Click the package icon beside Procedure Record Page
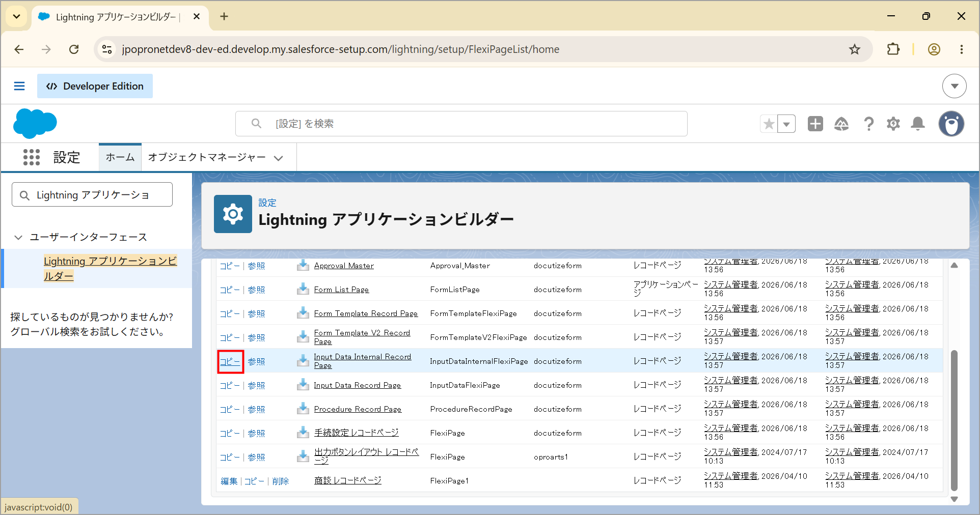The image size is (980, 515). 303,409
